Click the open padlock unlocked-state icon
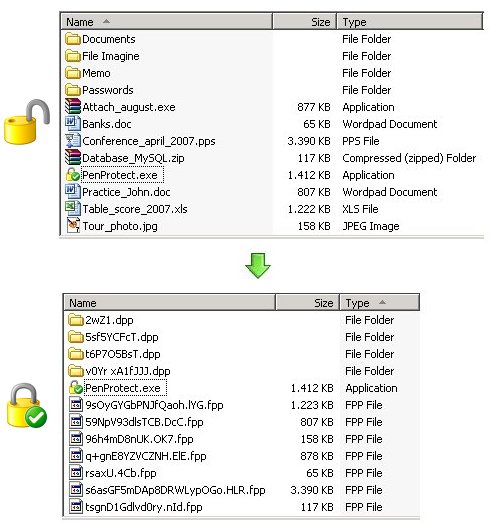 pos(27,122)
